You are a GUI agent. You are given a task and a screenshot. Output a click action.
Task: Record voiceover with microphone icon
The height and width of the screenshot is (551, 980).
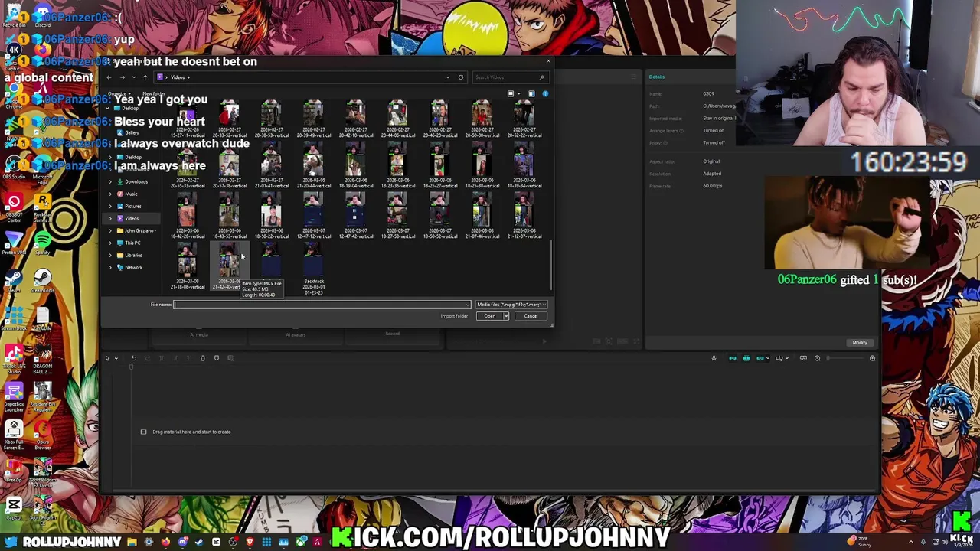(x=714, y=358)
